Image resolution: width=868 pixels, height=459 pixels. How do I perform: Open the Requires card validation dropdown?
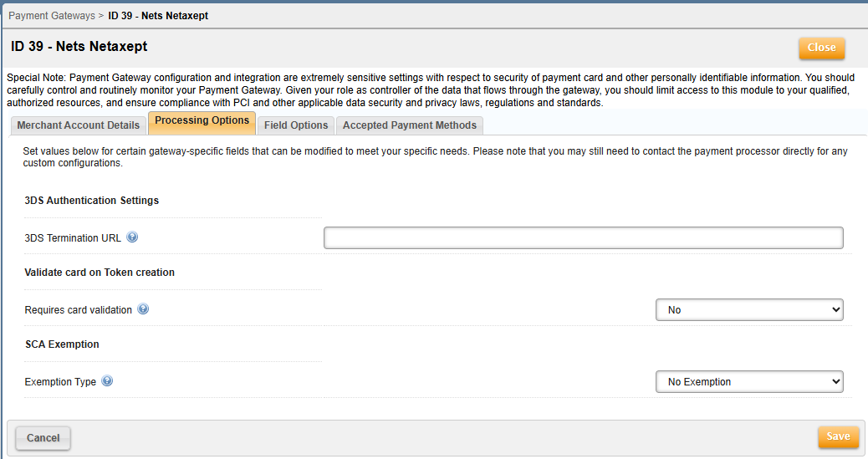(x=749, y=309)
